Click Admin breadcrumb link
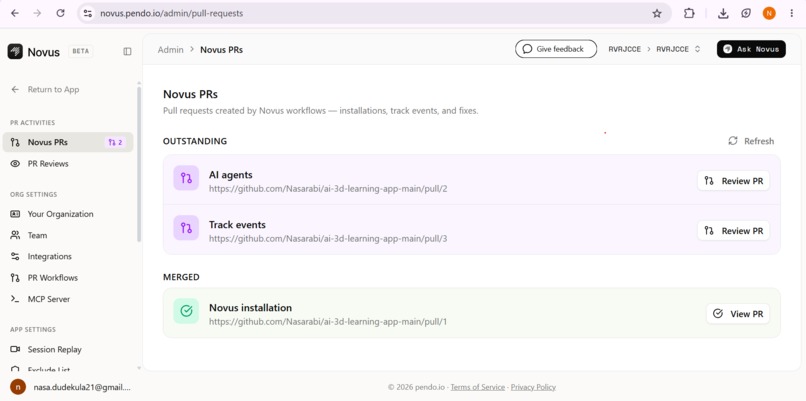The height and width of the screenshot is (401, 806). click(x=171, y=50)
